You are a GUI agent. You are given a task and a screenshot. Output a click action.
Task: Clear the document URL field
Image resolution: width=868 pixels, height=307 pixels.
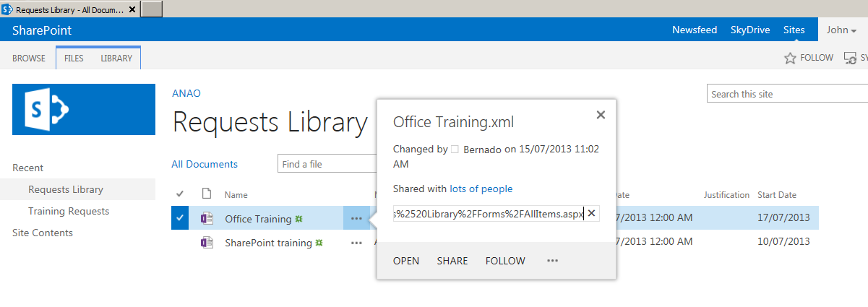point(591,213)
